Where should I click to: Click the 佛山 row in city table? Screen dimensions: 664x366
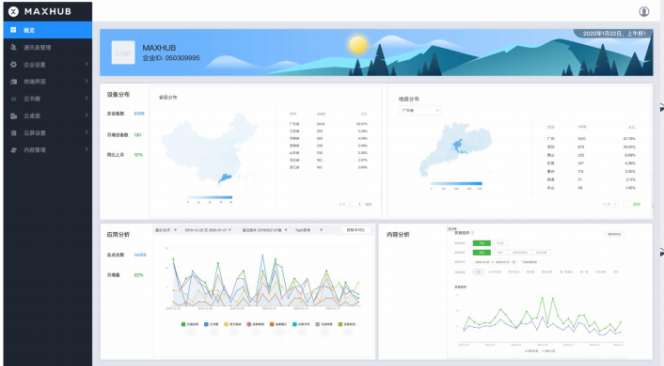tap(591, 155)
